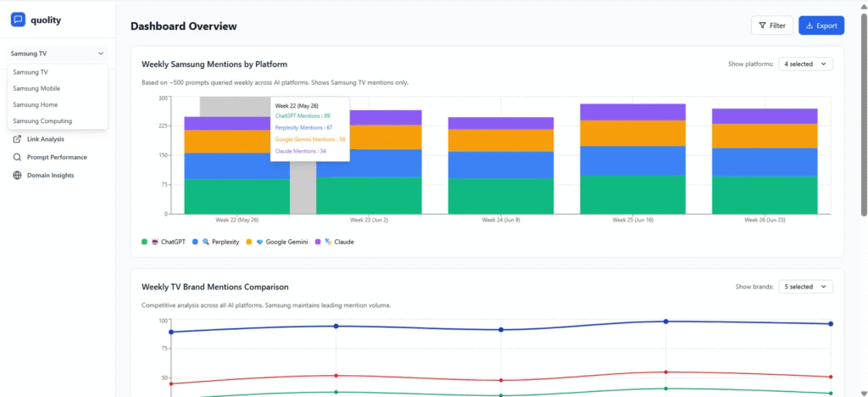Collapse the Samsung TV product selector
Screen dimensions: 868x397
[58, 53]
